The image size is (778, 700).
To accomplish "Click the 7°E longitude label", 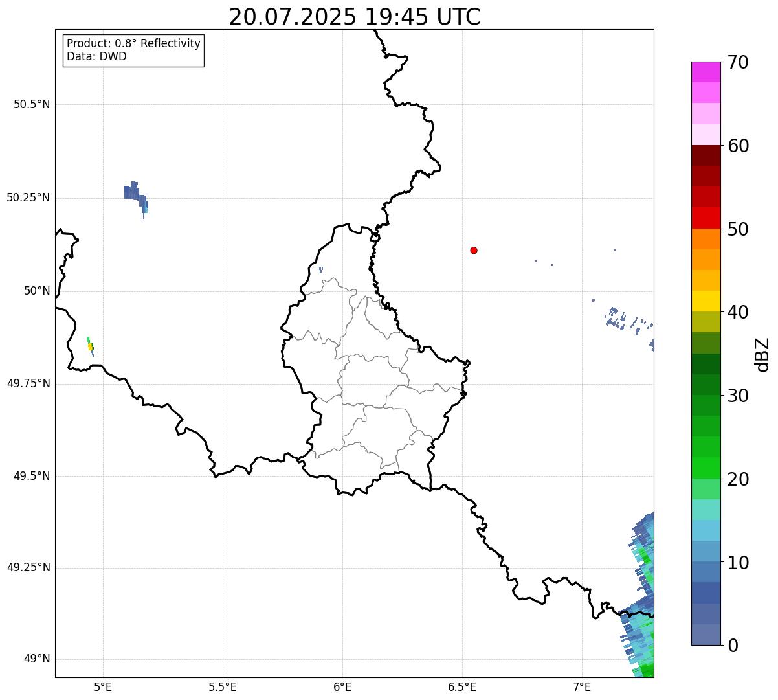I will 582,686.
